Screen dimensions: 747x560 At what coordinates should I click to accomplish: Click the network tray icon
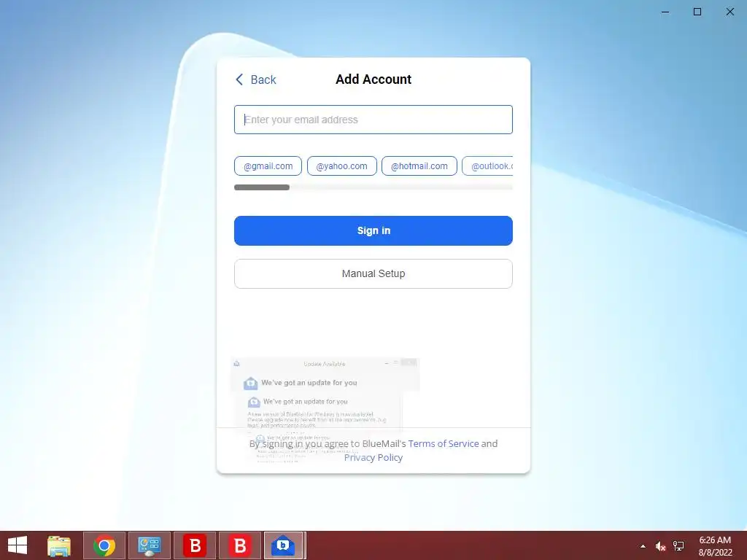pyautogui.click(x=678, y=546)
